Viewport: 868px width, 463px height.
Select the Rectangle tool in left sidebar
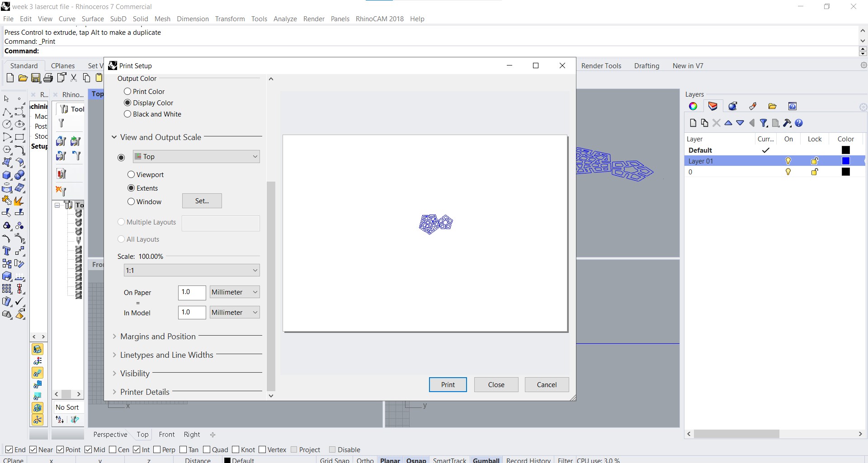pos(20,137)
